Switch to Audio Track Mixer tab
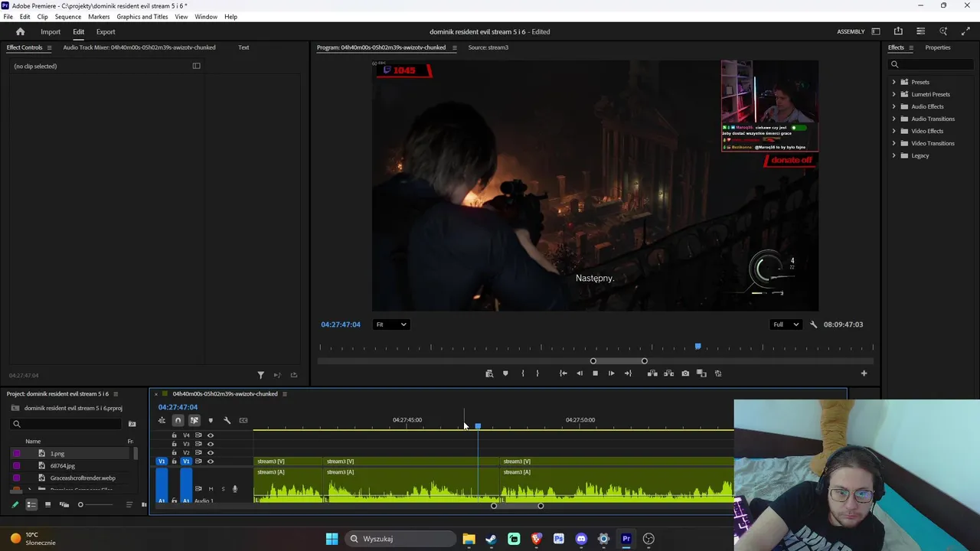 (x=139, y=47)
